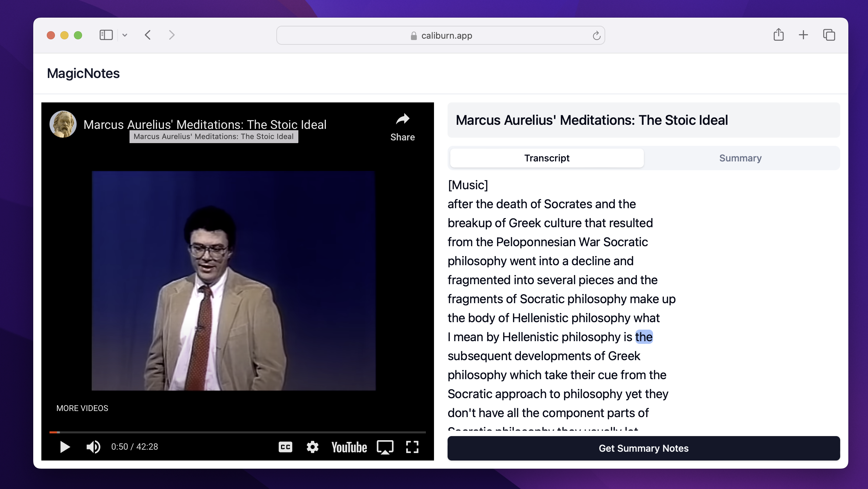
Task: Reload the caliburn.app page
Action: click(x=596, y=35)
